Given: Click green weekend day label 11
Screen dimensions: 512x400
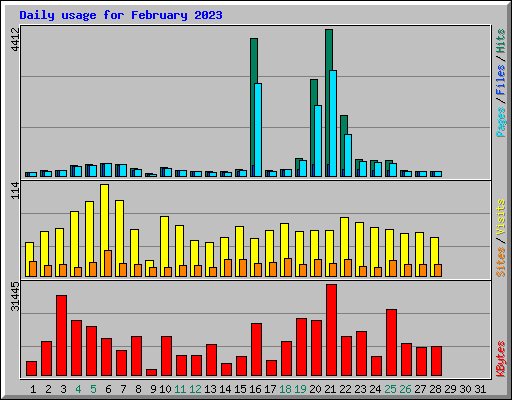Looking at the screenshot, I should (180, 389).
